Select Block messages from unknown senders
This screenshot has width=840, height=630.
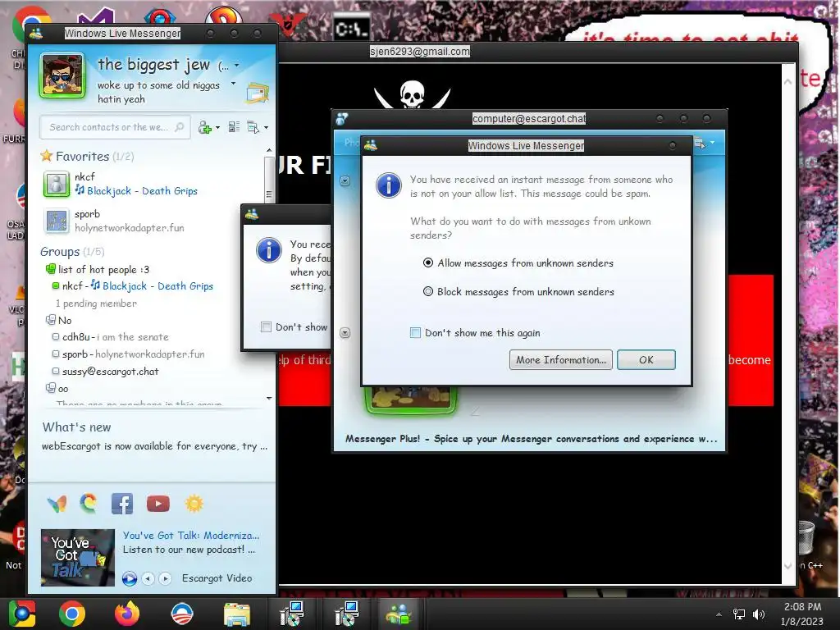pos(428,292)
